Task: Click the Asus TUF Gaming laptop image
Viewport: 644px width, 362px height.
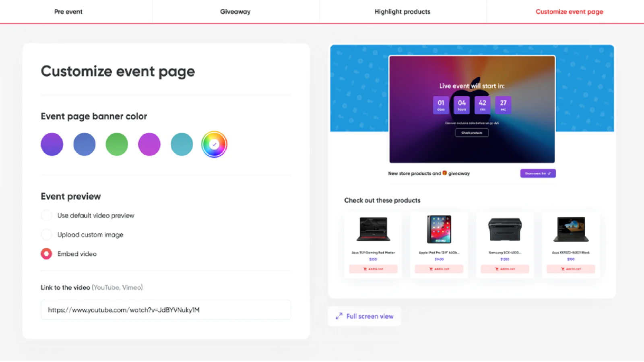Action: (373, 229)
